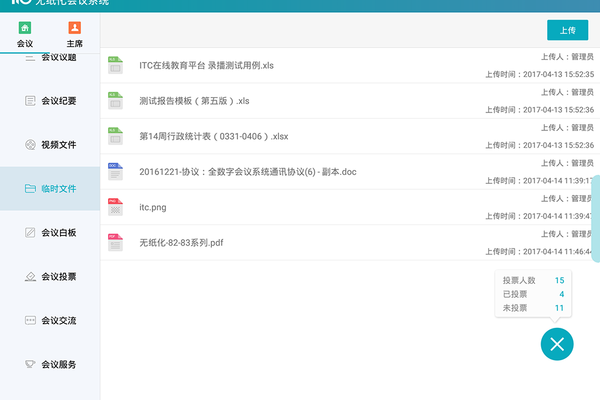The image size is (600, 400).
Task: Click the doc file icon for 20161221-协议
Action: tap(115, 171)
